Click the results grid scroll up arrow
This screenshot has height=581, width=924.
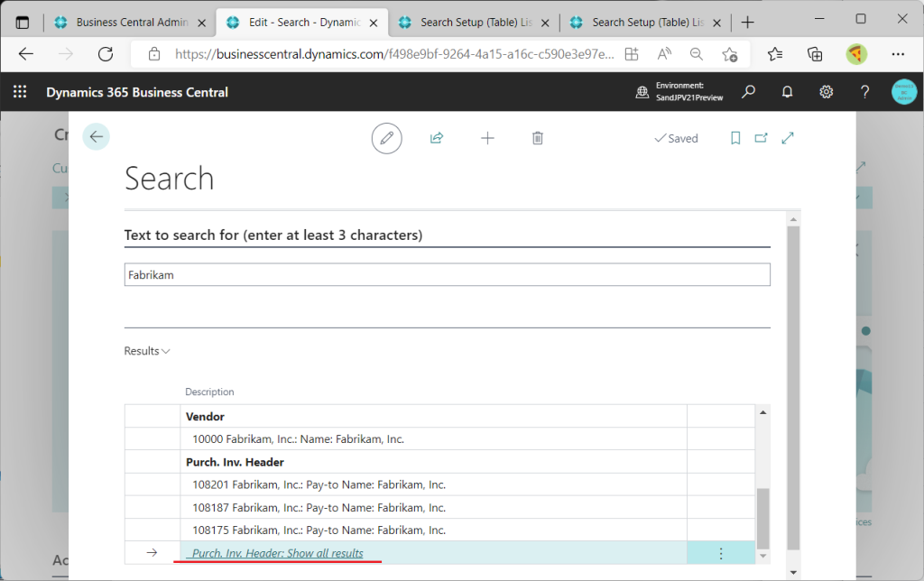coord(763,412)
